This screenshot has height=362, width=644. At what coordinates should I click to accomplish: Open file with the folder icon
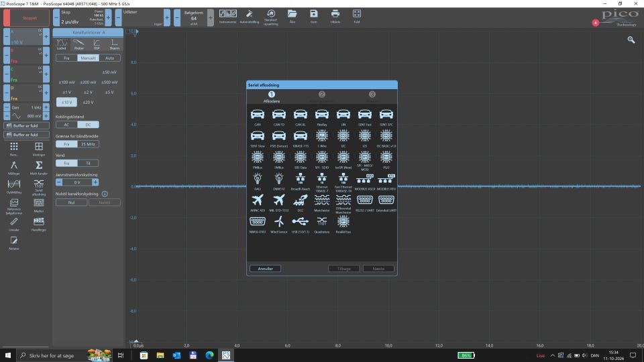pyautogui.click(x=292, y=16)
